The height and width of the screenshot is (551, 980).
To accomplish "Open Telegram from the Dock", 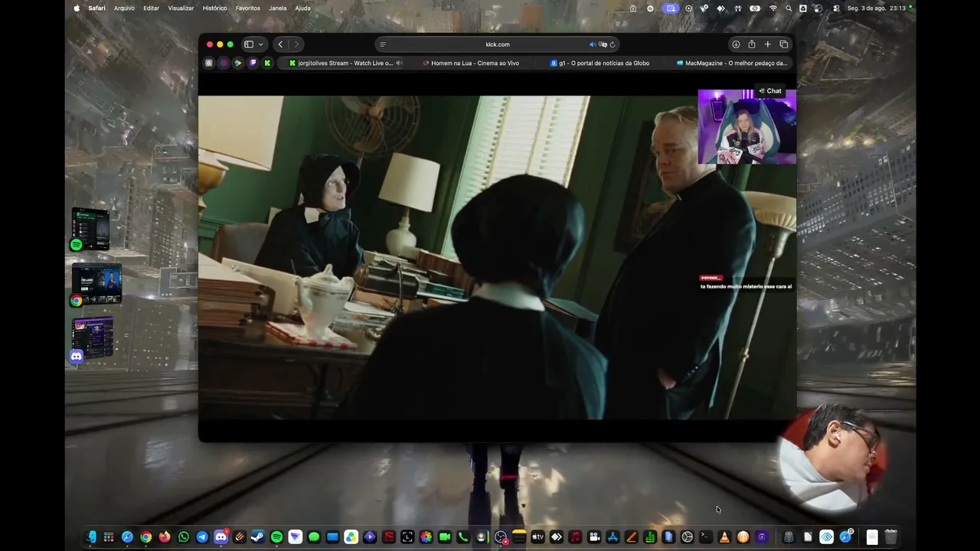I will coord(202,537).
